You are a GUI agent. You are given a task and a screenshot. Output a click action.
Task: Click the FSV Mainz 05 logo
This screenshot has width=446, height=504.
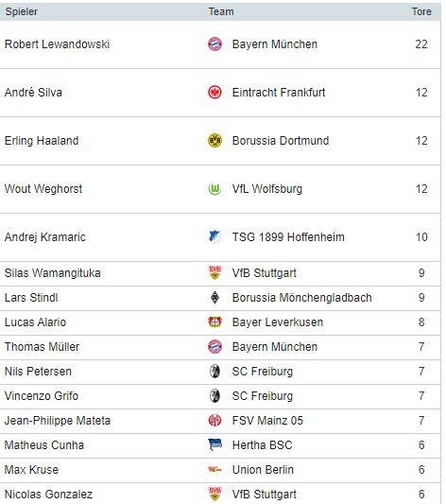point(214,421)
